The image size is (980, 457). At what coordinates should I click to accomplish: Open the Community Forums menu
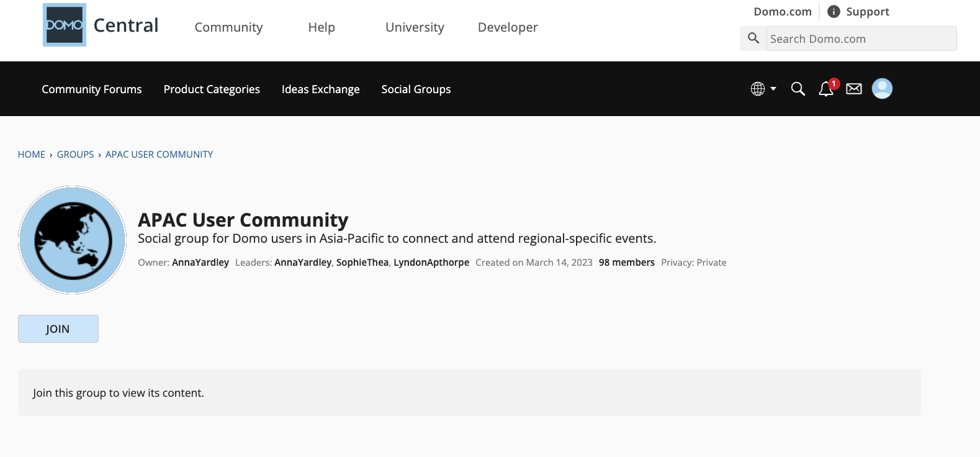(x=92, y=89)
